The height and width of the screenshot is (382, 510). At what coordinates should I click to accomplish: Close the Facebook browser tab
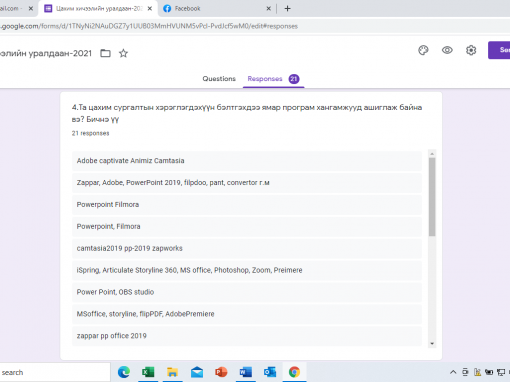(x=268, y=9)
